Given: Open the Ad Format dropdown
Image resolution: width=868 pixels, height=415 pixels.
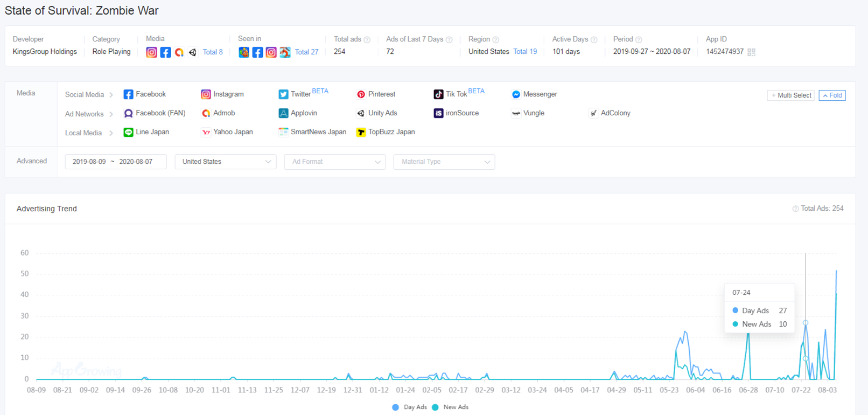Looking at the screenshot, I should [x=335, y=162].
